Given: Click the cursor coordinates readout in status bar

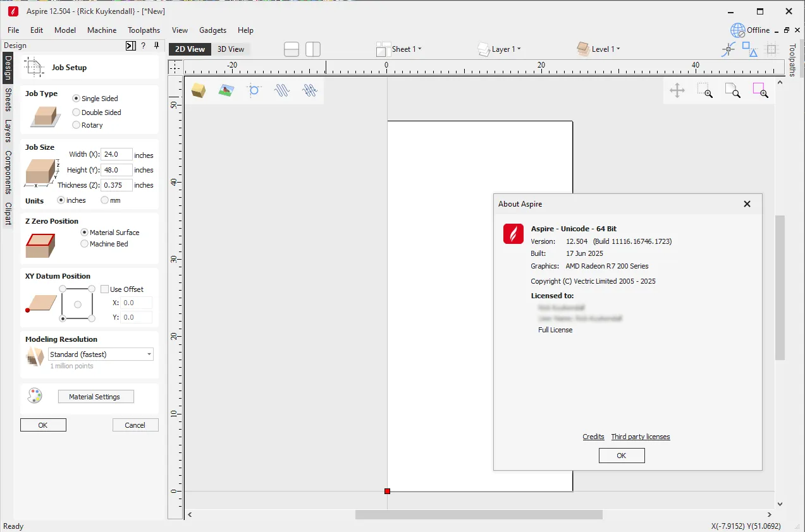Looking at the screenshot, I should 746,526.
